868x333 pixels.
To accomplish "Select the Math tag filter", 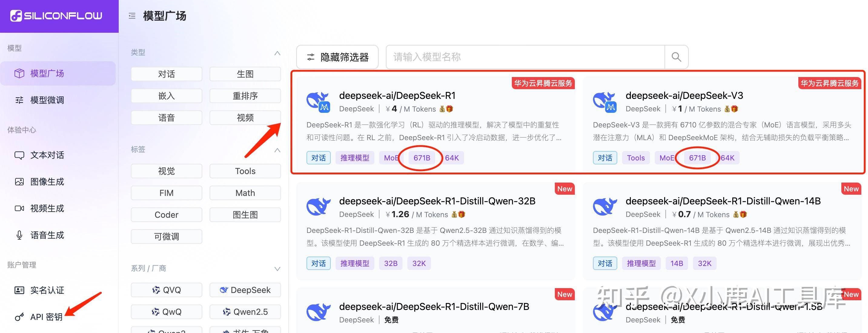I will coord(245,193).
